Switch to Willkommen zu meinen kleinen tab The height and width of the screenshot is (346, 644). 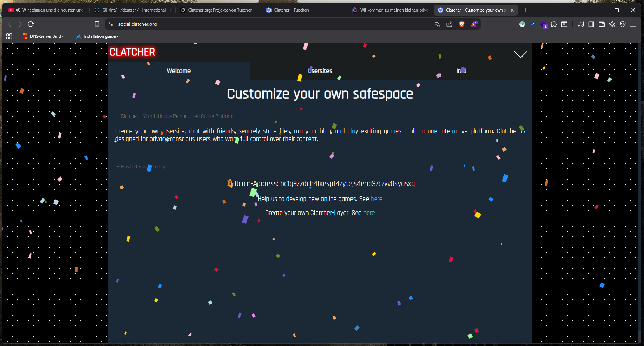(390, 10)
